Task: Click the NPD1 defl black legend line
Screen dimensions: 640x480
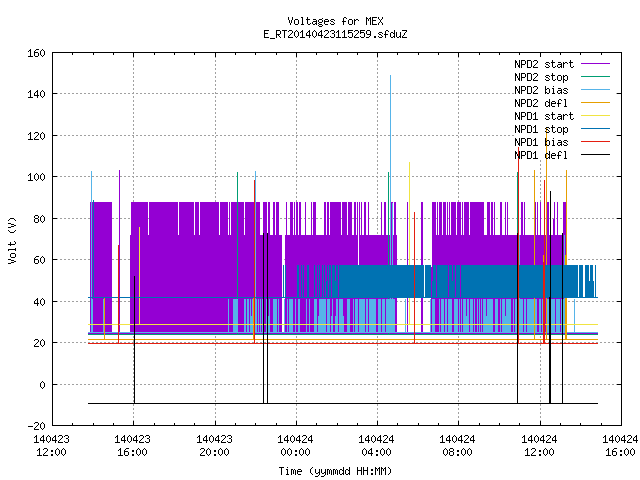Action: click(x=596, y=155)
